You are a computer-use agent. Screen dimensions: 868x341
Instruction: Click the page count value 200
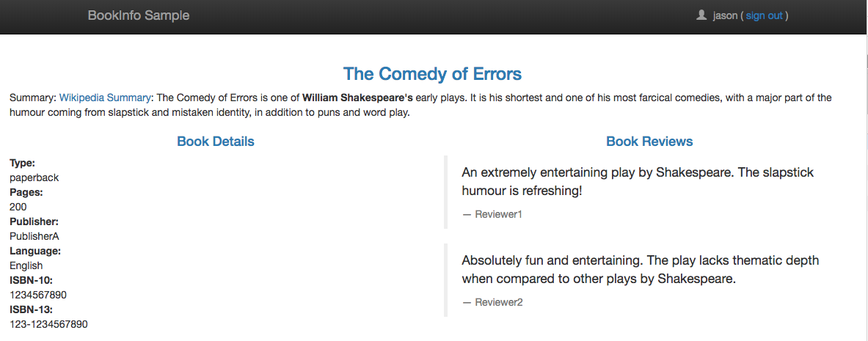coord(18,207)
